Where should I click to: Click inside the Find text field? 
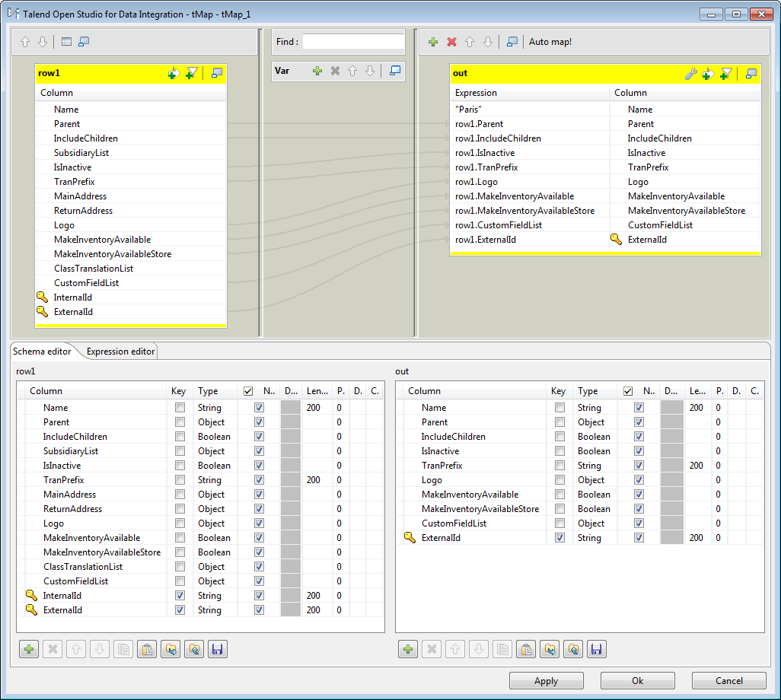(353, 42)
